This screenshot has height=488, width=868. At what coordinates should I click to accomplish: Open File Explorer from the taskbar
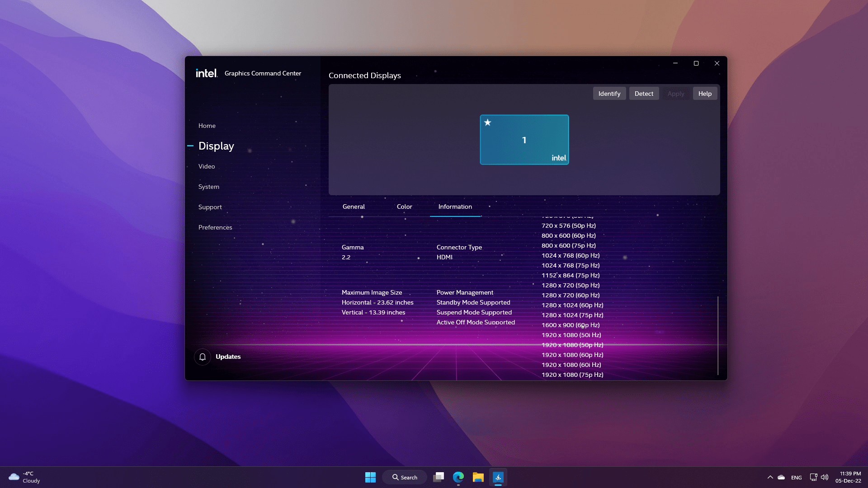coord(478,477)
